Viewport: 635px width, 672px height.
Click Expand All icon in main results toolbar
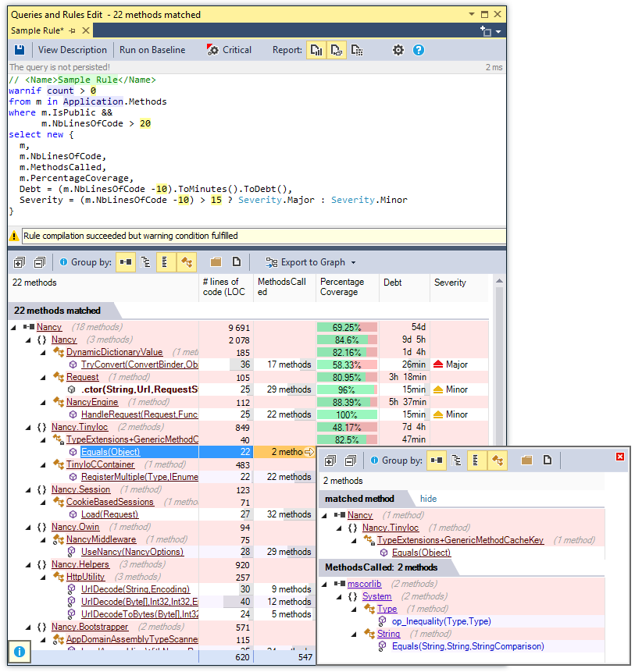point(20,262)
